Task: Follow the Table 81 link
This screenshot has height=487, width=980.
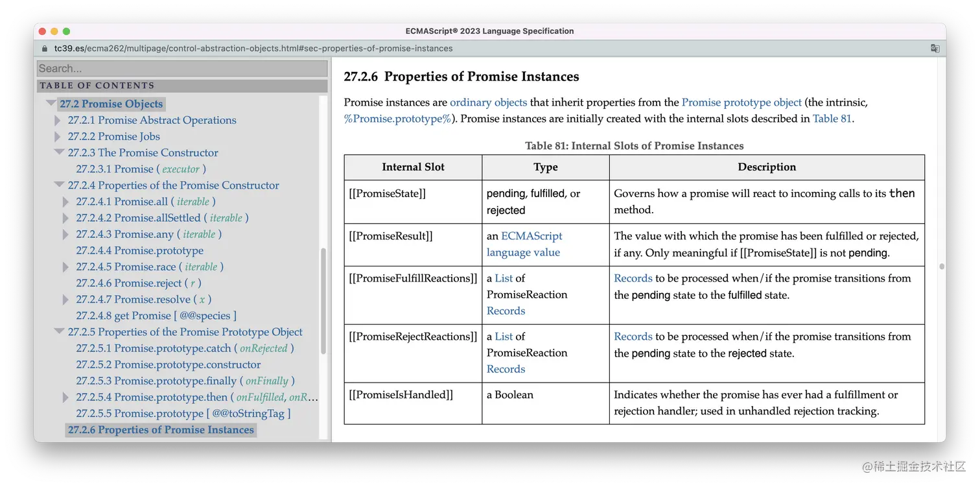Action: (x=832, y=118)
